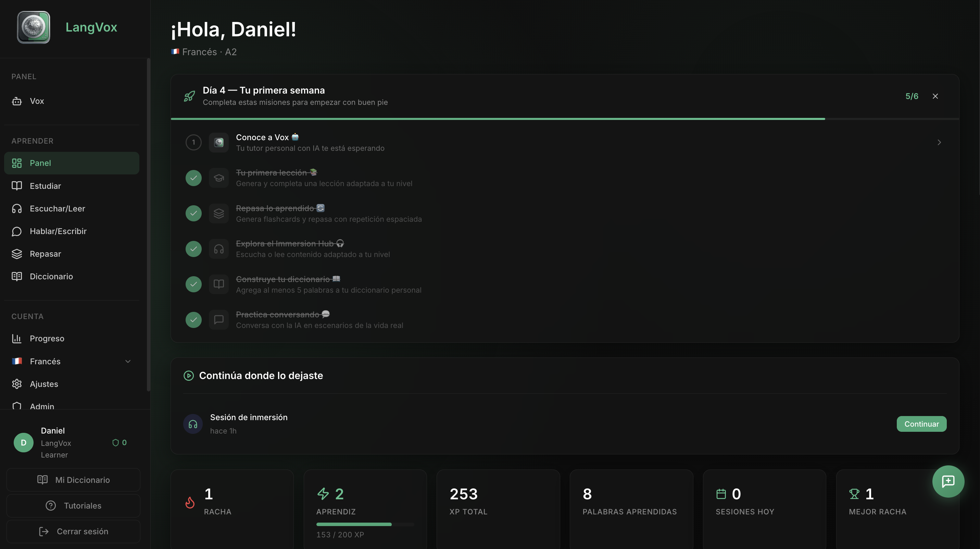Select the Panel sidebar item
Screen dimensions: 980x549
[72, 163]
